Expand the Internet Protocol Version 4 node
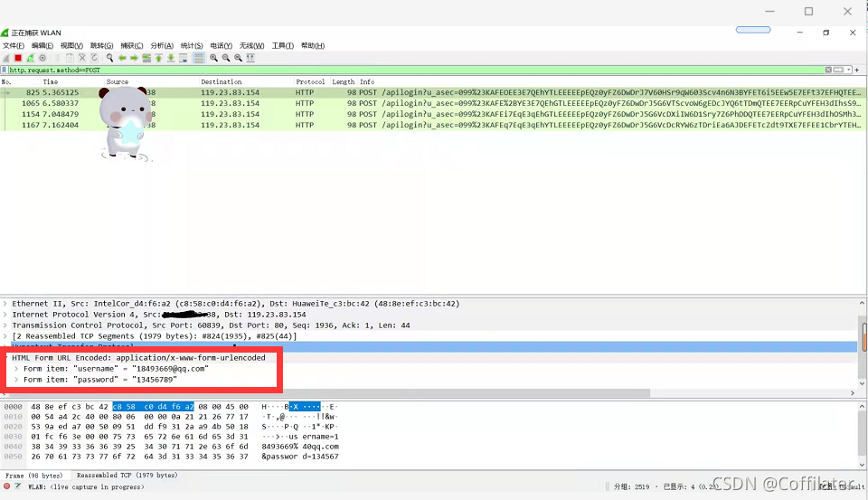 point(5,315)
